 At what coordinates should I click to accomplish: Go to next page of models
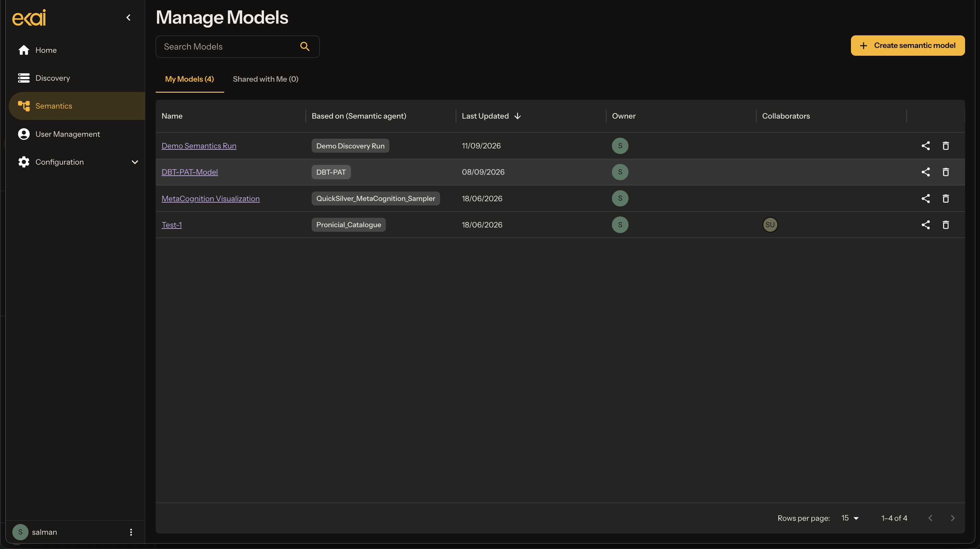click(952, 518)
